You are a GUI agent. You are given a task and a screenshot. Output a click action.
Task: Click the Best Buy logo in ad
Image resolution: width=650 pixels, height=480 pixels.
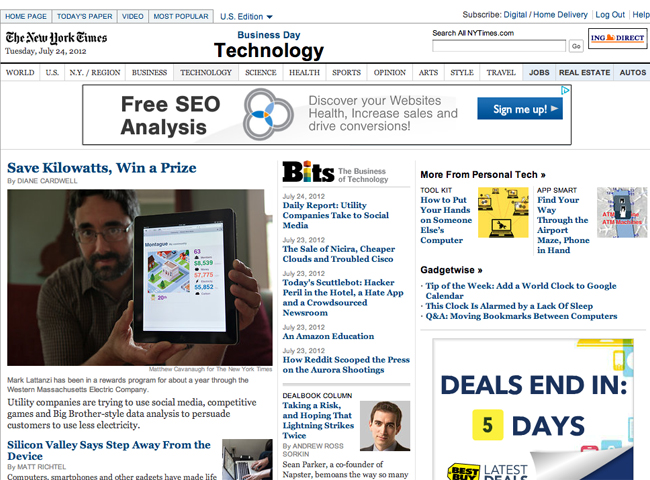tap(463, 472)
